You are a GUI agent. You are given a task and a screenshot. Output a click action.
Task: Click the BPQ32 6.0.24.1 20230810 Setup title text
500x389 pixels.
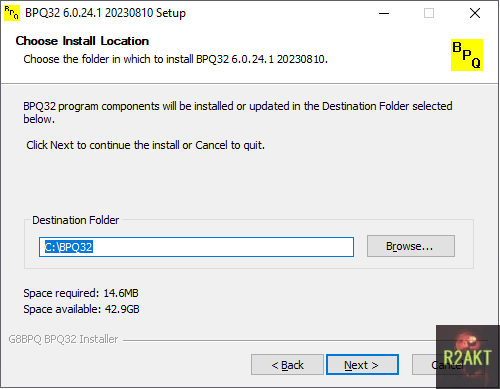click(105, 13)
